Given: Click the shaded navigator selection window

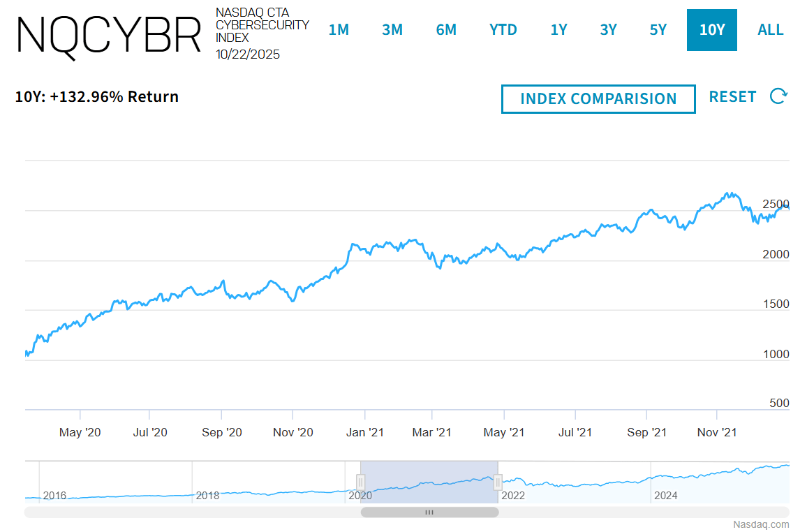Looking at the screenshot, I should [429, 482].
